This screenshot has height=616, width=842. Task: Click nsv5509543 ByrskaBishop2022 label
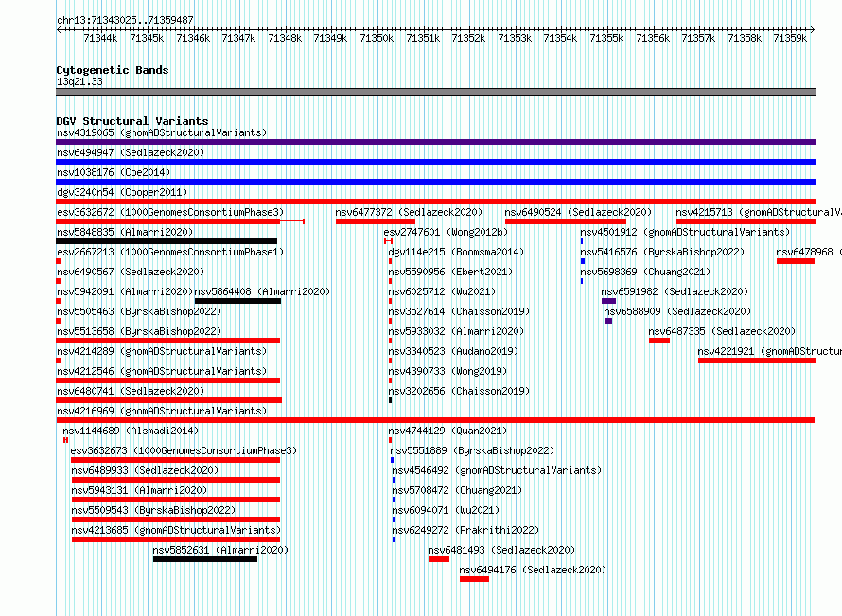pyautogui.click(x=153, y=510)
